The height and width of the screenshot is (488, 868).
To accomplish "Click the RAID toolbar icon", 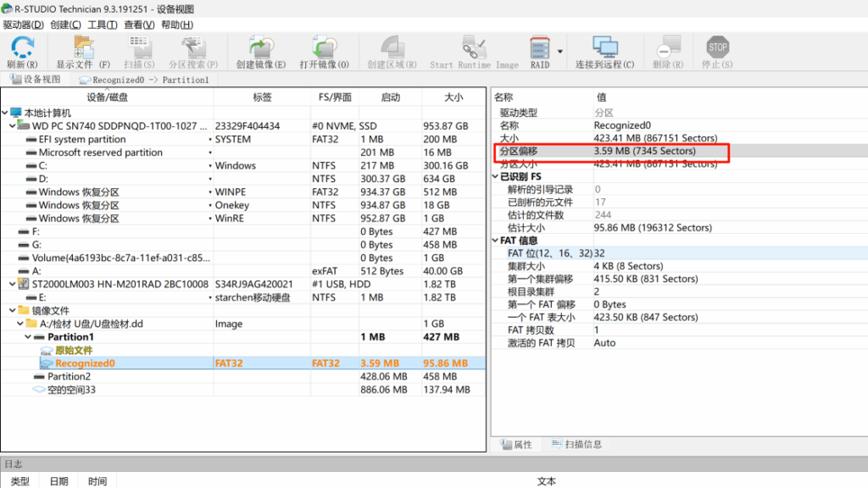I will [540, 51].
